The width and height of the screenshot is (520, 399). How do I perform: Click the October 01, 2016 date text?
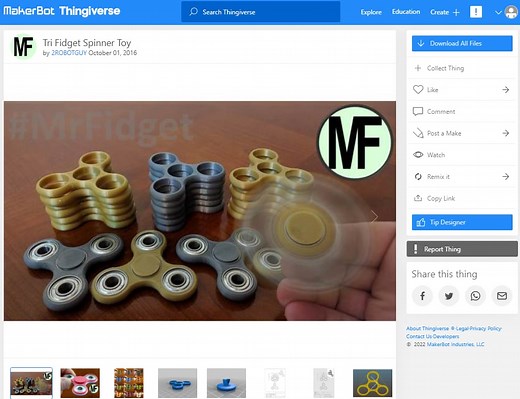coord(113,53)
